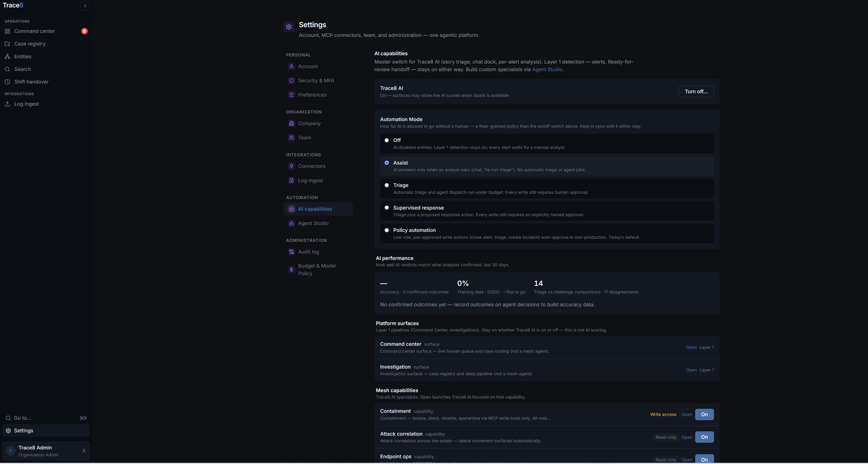Click the Turn off... button for Trace8 AI
868x464 pixels.
[696, 92]
